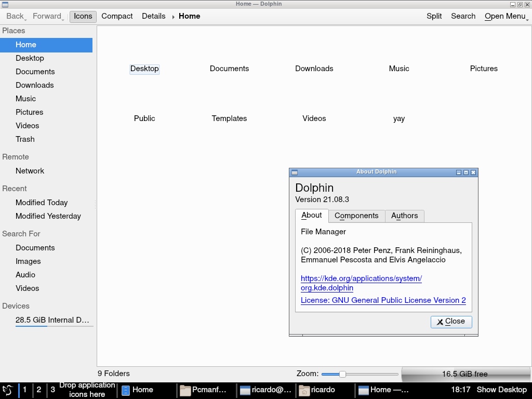
Task: Switch to the About tab in About Dolphin
Action: 312,216
